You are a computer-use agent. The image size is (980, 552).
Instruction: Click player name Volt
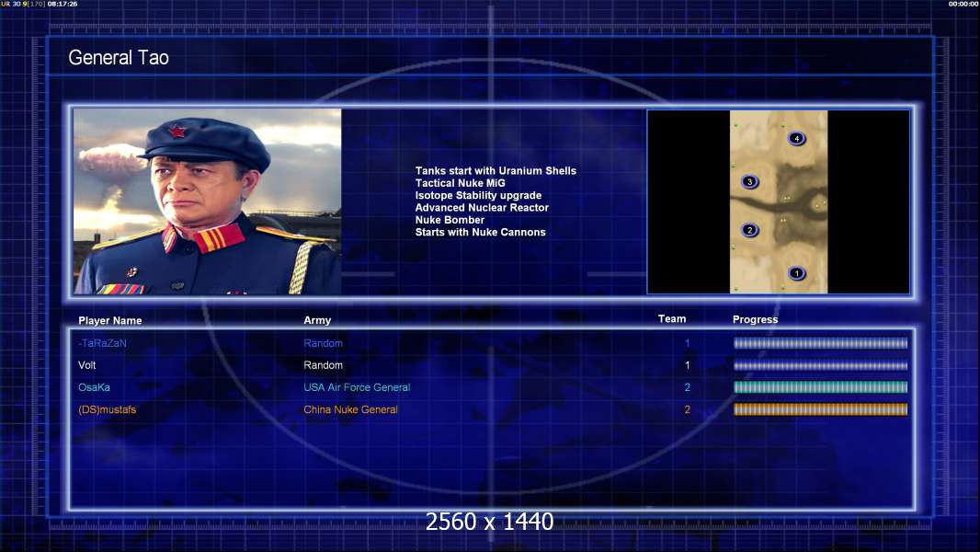click(86, 365)
